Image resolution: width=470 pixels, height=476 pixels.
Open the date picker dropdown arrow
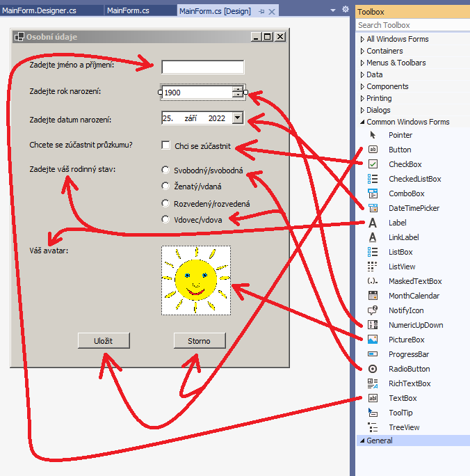(x=238, y=118)
